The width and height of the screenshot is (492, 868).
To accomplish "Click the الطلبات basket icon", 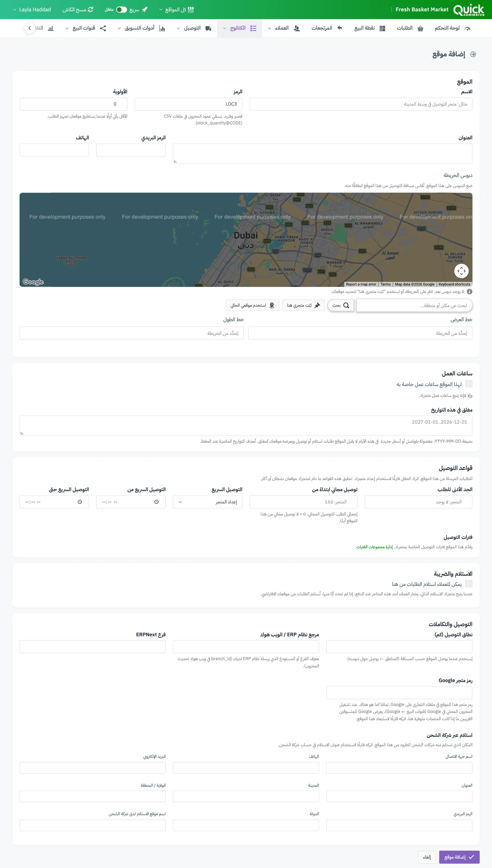I will 420,28.
